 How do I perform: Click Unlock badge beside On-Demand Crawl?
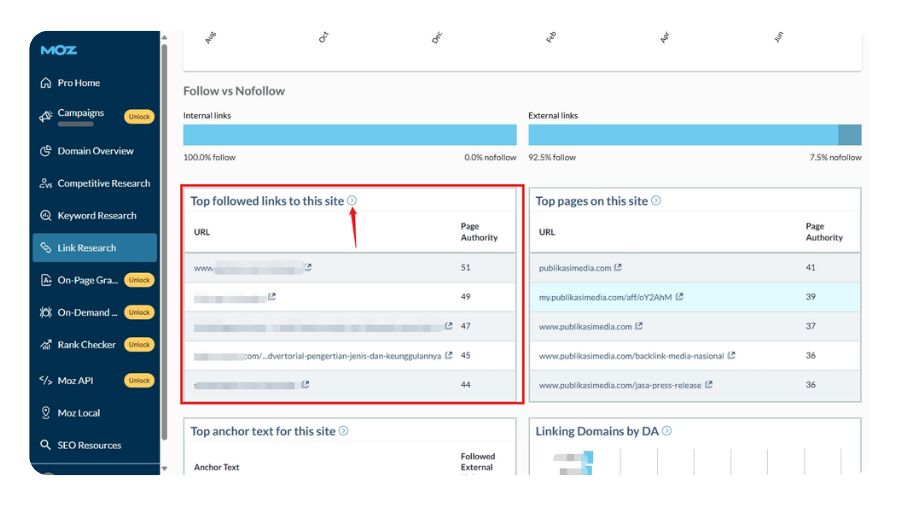139,312
